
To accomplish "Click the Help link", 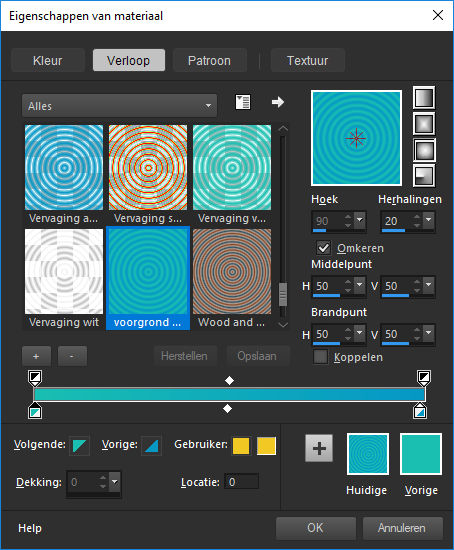I will [30, 528].
